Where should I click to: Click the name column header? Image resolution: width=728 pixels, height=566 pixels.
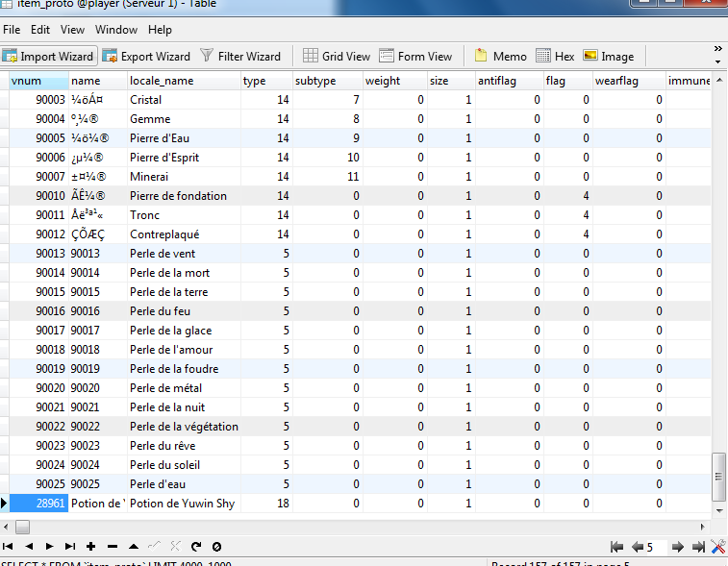tap(98, 81)
